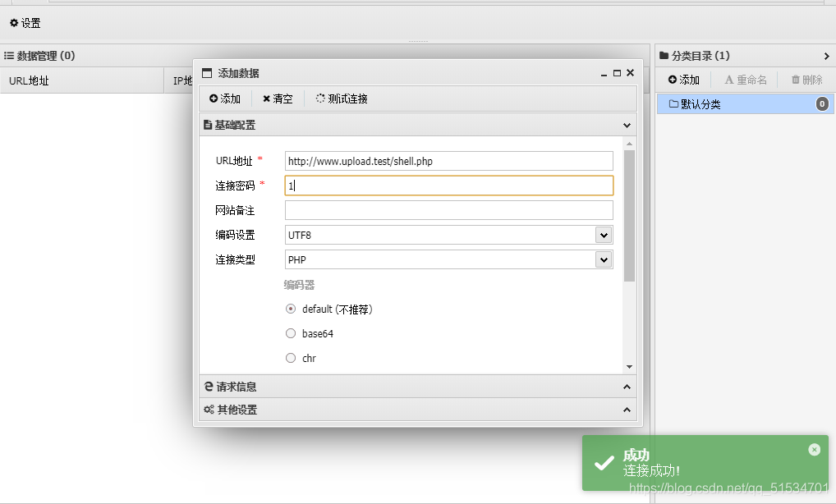Image resolution: width=836 pixels, height=504 pixels.
Task: Click the 数据管理 (0) panel header
Action: coord(324,56)
